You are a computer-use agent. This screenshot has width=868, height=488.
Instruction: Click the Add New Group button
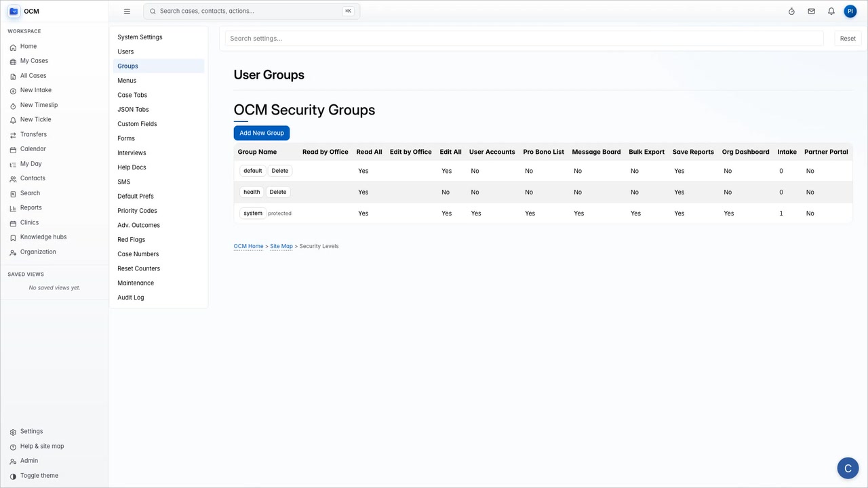pos(262,133)
